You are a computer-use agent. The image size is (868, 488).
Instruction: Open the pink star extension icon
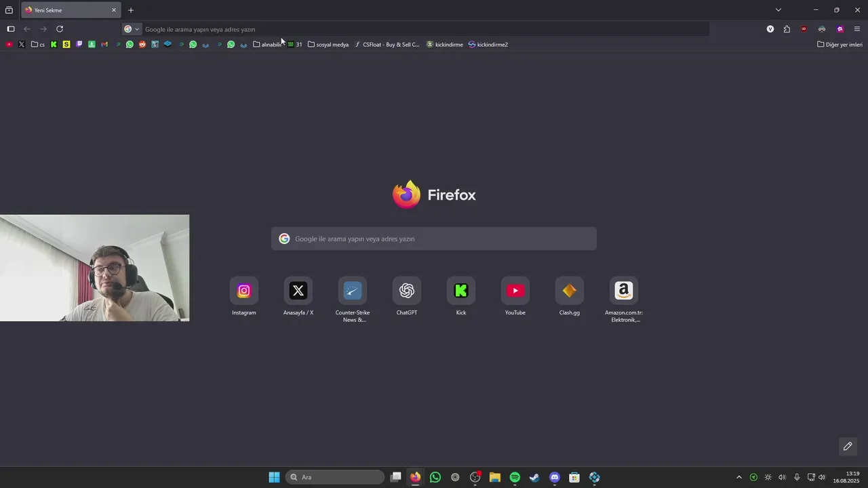840,29
